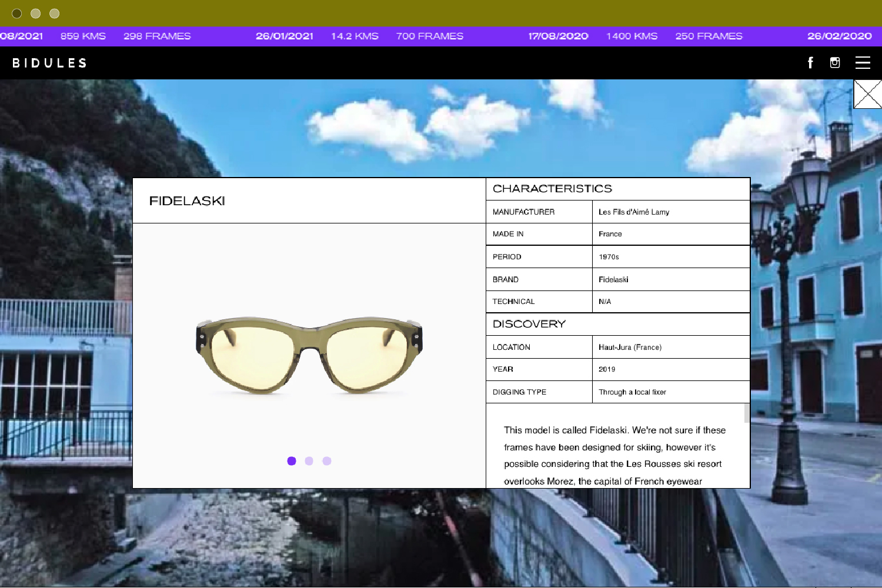
Task: Select the BRAND label cell
Action: [539, 279]
